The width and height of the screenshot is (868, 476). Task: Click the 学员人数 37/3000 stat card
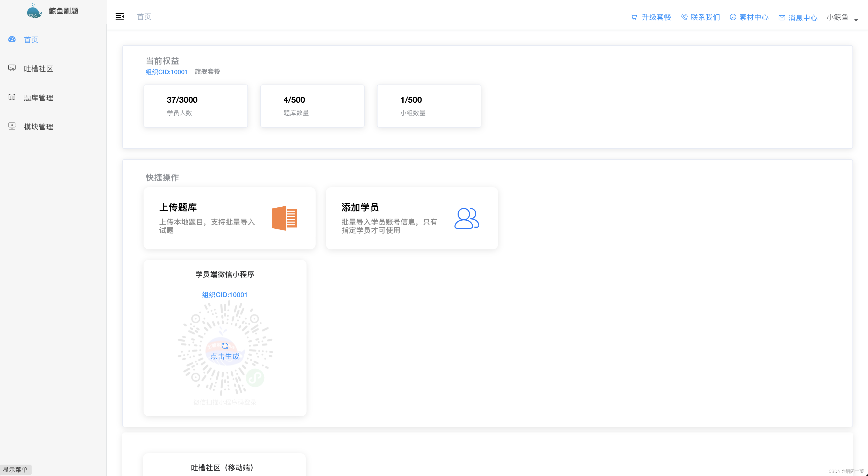point(195,106)
